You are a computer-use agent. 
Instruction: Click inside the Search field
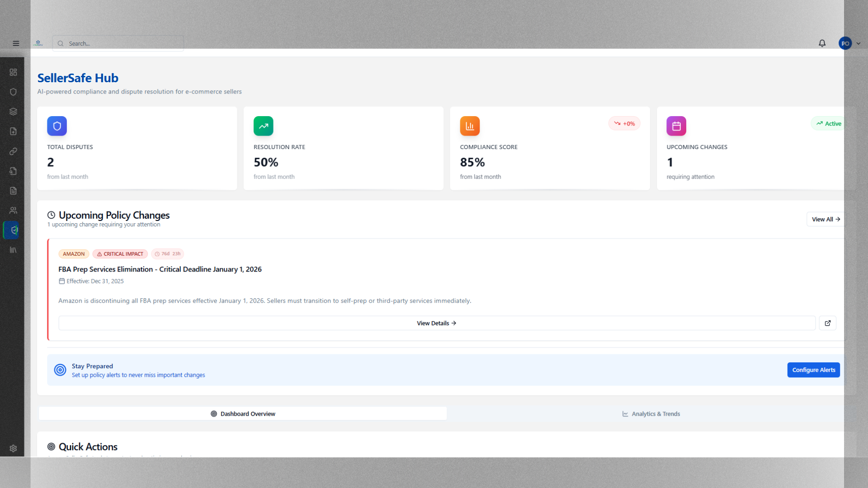click(x=118, y=43)
